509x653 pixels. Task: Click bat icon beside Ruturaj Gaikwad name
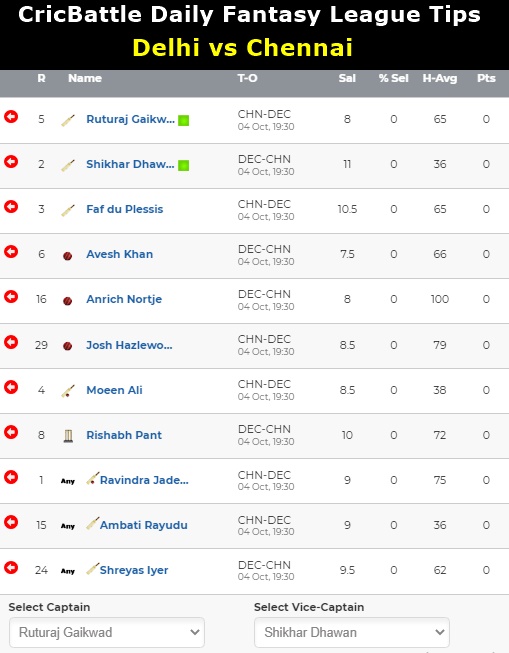pos(68,120)
